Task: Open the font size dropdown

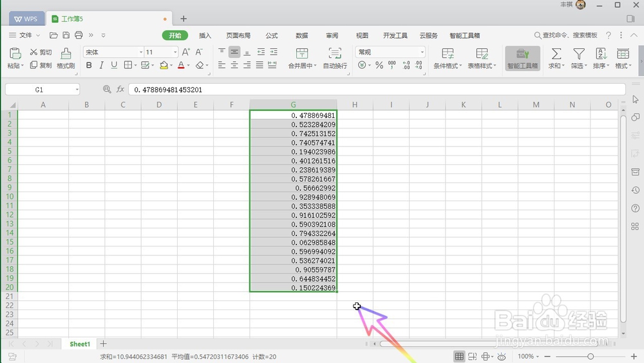Action: [x=175, y=52]
